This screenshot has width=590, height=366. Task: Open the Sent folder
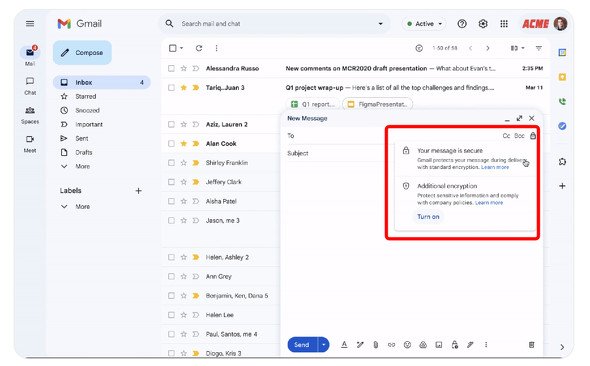(82, 138)
